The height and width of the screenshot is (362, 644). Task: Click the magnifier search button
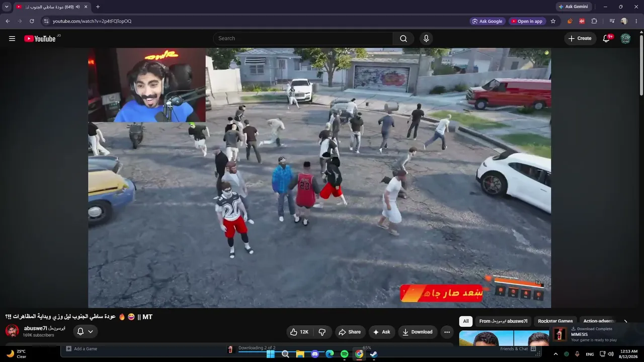(404, 38)
